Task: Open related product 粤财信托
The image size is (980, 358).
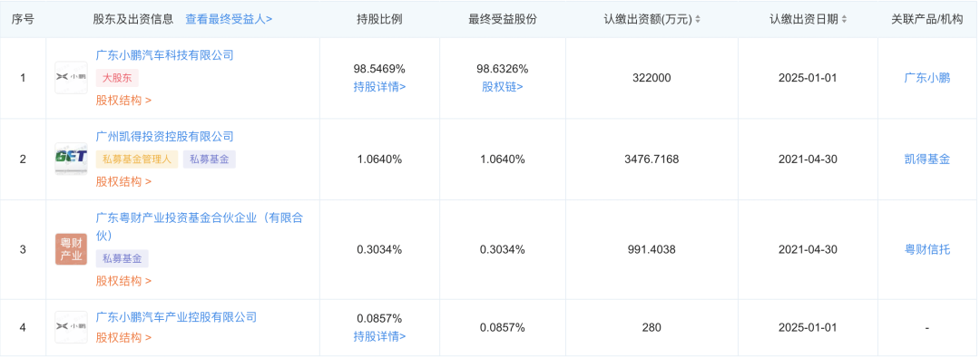Action: pyautogui.click(x=926, y=250)
